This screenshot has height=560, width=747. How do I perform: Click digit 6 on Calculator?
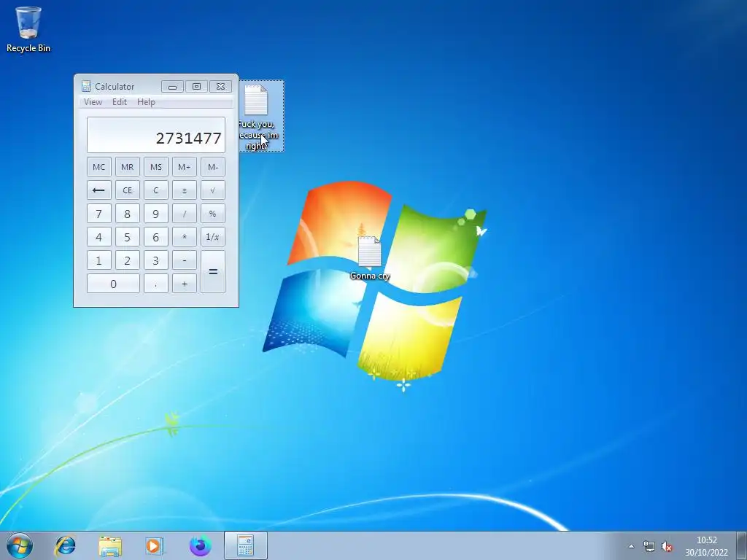[x=156, y=237]
